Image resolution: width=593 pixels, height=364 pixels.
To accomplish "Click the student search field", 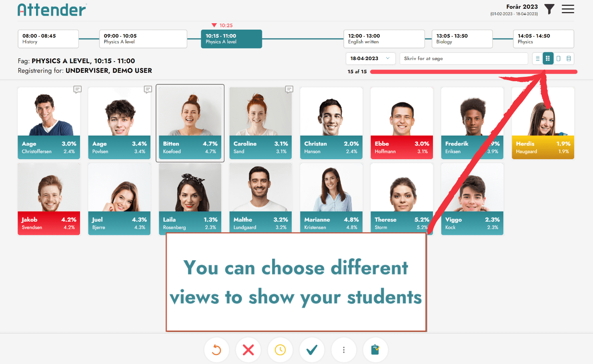I will click(464, 58).
